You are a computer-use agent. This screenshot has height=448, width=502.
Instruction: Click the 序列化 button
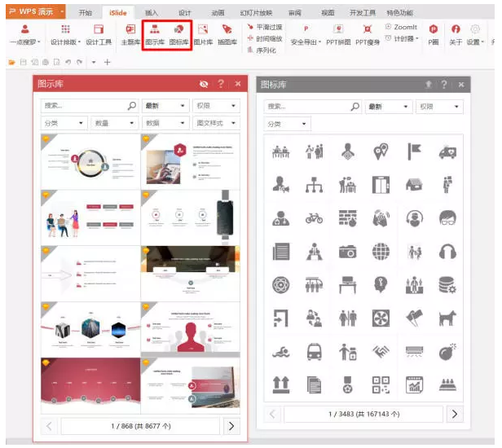click(x=262, y=51)
